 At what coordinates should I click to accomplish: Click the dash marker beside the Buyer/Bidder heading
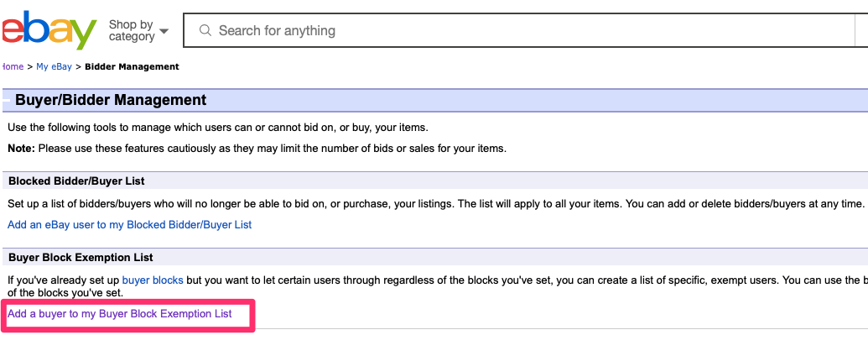[7, 101]
